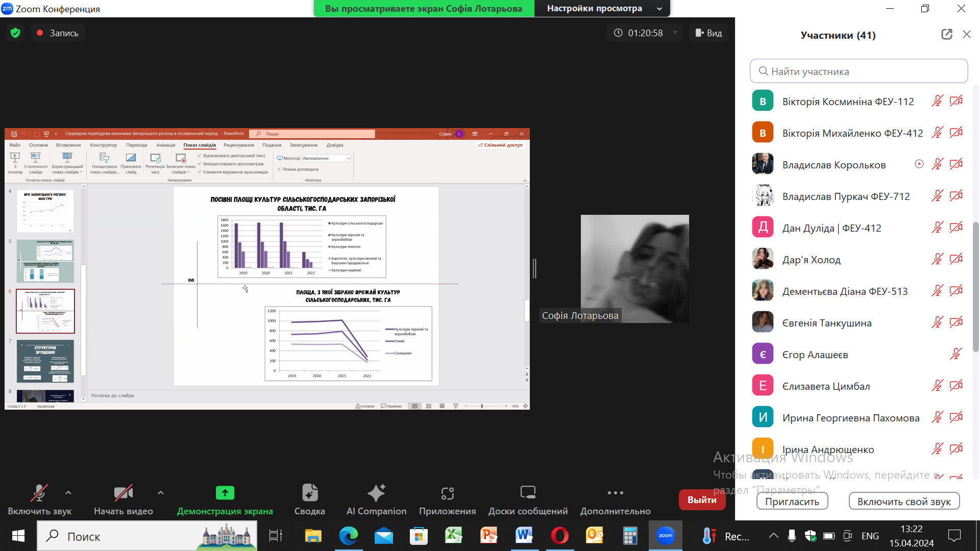Open Zoom from the Windows taskbar
980x551 pixels.
click(665, 536)
